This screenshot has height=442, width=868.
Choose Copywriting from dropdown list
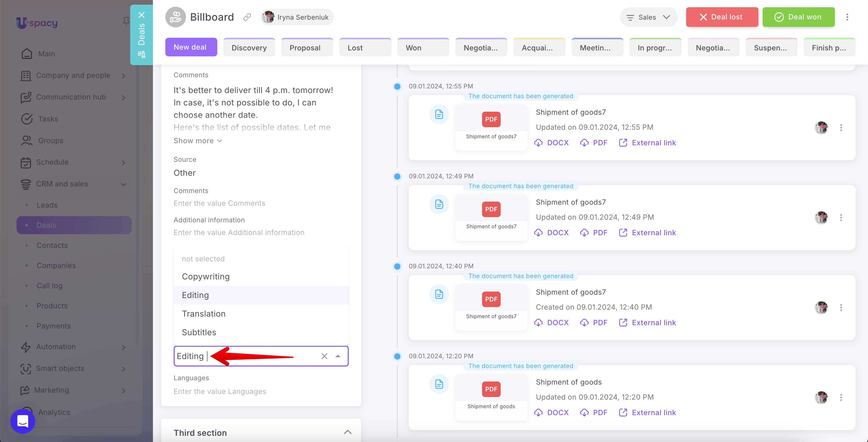[261, 277]
